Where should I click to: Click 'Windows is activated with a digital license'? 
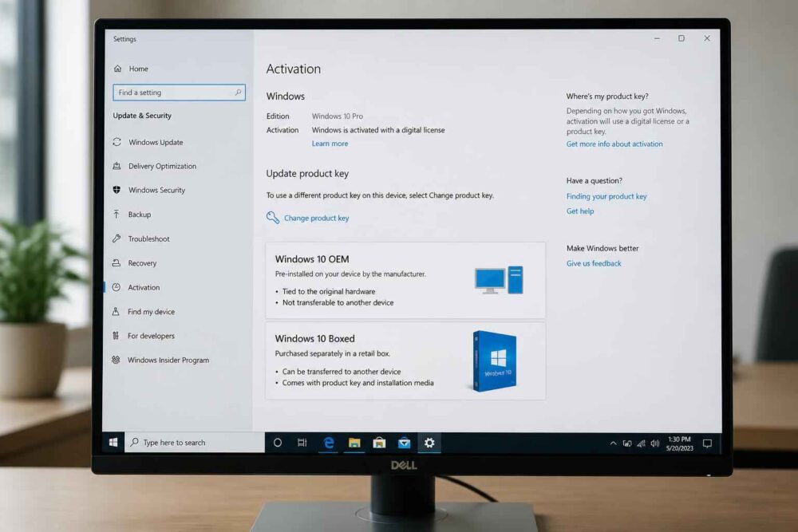[378, 130]
